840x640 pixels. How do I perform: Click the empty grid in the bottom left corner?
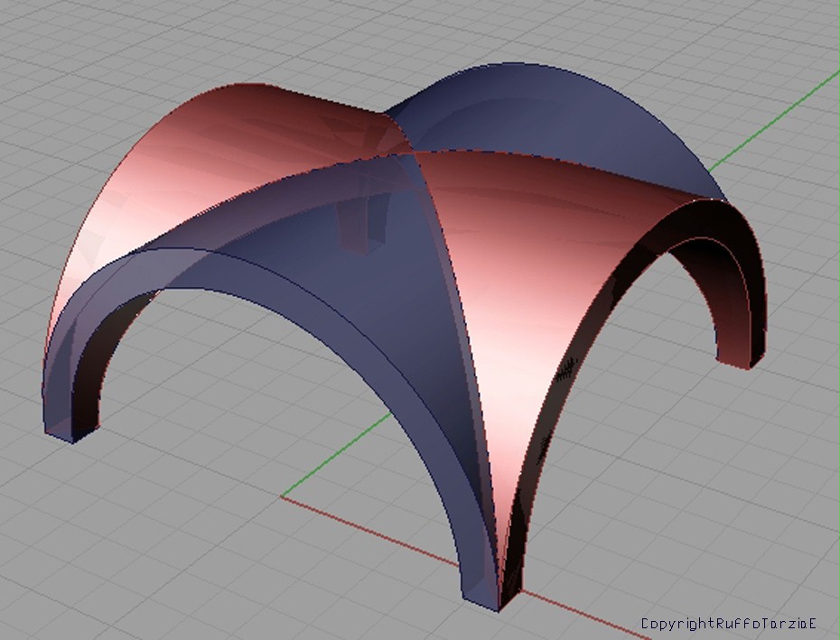(x=72, y=578)
